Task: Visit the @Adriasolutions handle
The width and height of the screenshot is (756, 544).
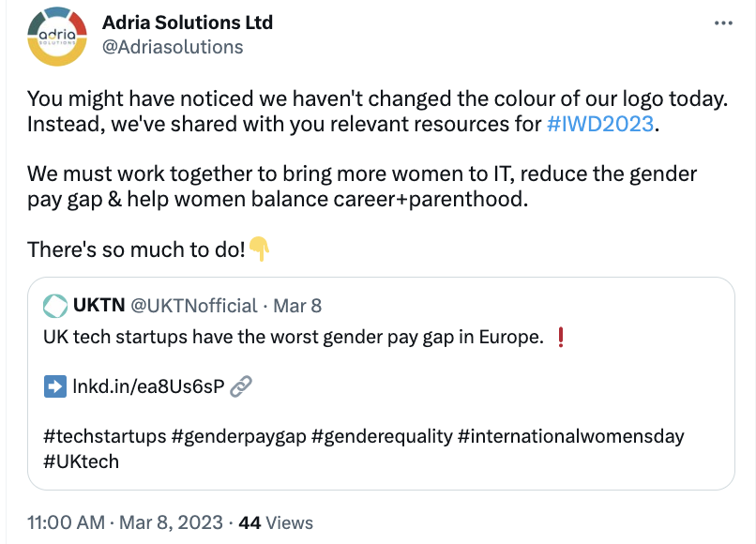Action: point(172,47)
